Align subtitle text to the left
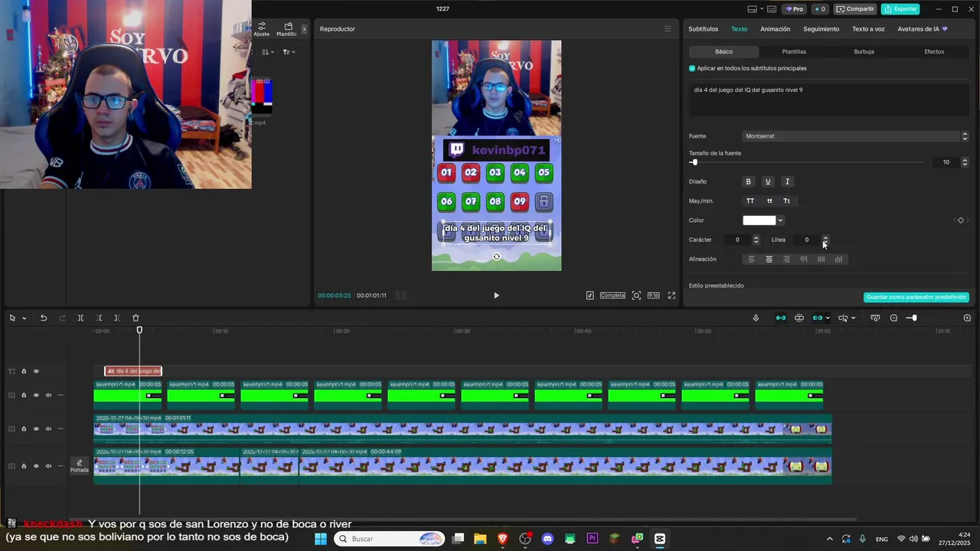980x551 pixels. (751, 259)
